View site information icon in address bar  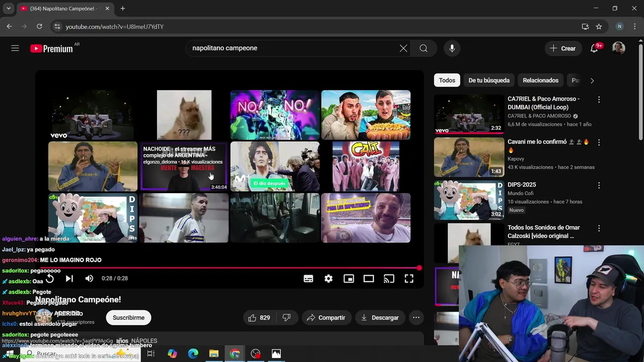[57, 27]
